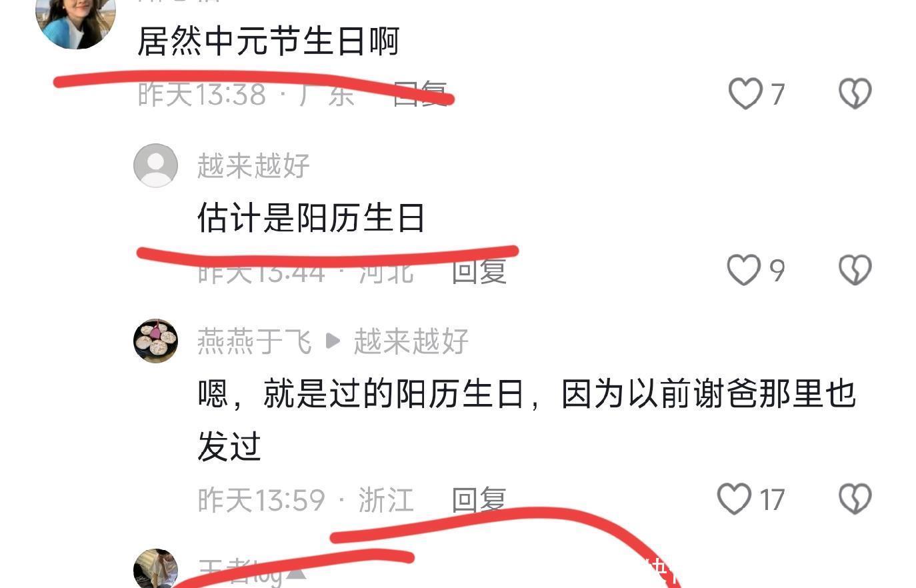
Task: Reply to the 13:38 Guangdong comment
Action: 420,93
